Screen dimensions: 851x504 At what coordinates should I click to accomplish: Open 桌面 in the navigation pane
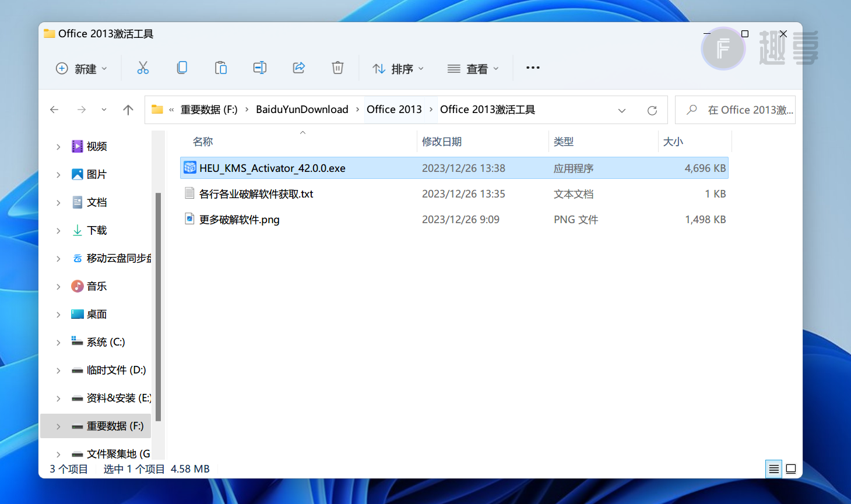point(97,314)
